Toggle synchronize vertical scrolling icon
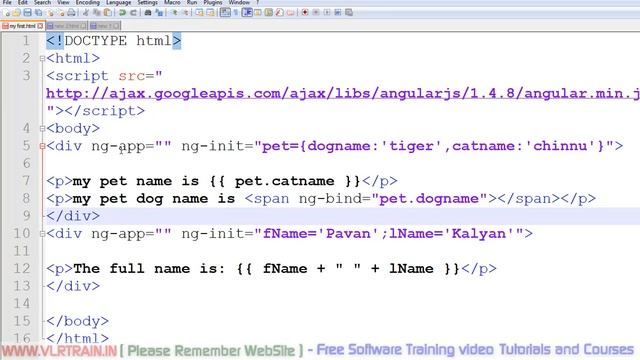Viewport: 640px width, 360px height. pyautogui.click(x=199, y=13)
